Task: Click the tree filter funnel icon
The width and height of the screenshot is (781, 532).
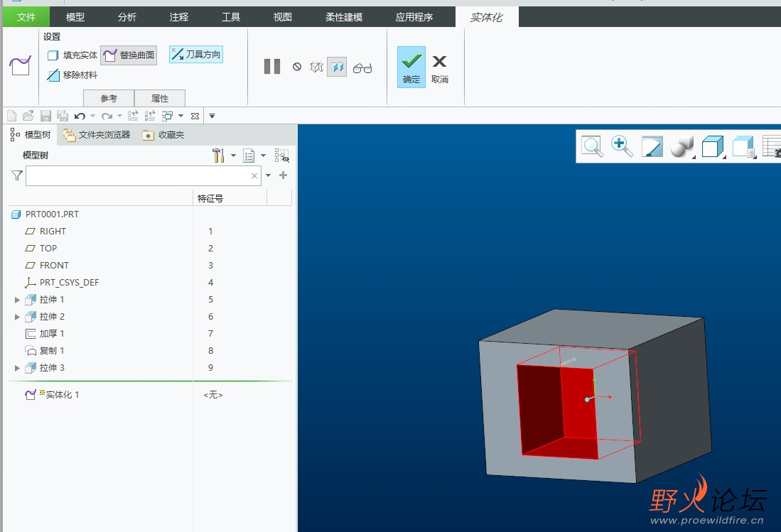Action: [x=17, y=175]
